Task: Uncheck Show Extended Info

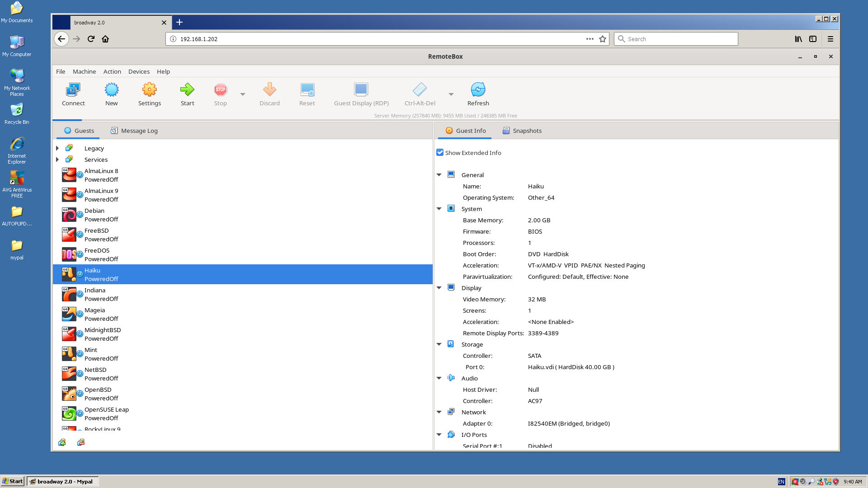Action: pyautogui.click(x=440, y=152)
